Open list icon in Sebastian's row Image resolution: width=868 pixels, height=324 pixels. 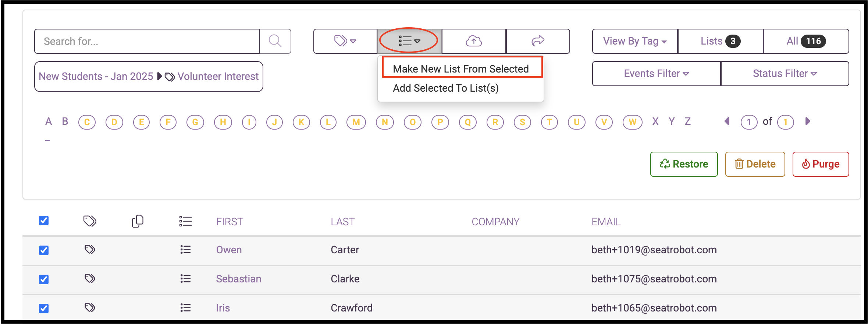tap(185, 279)
